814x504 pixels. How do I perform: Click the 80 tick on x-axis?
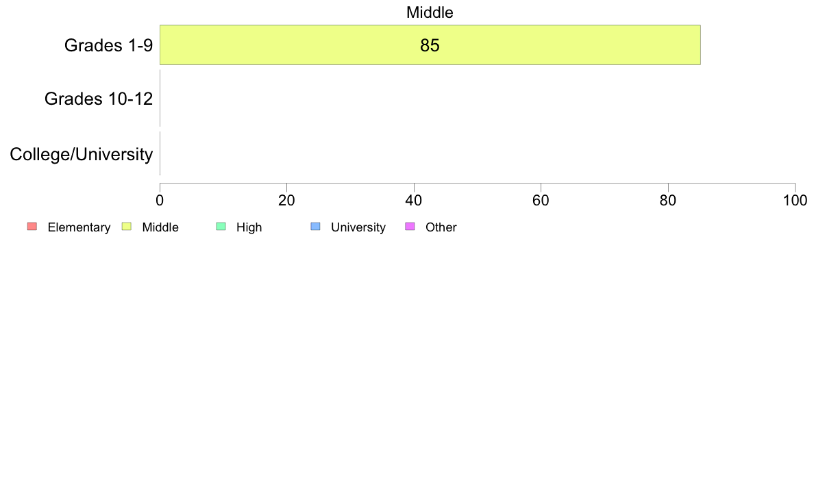point(668,201)
